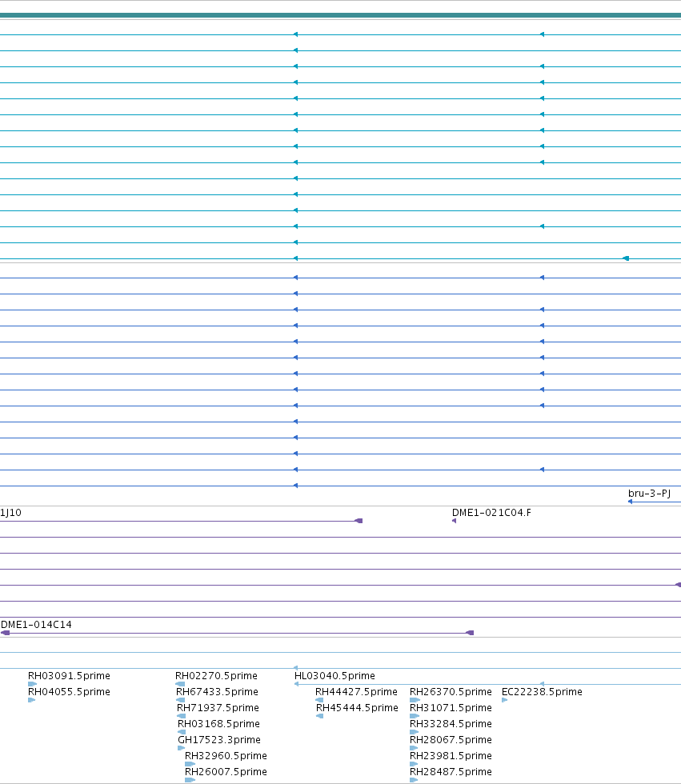The height and width of the screenshot is (784, 681).
Task: Select the RH02270.5prime EST label
Action: point(216,675)
